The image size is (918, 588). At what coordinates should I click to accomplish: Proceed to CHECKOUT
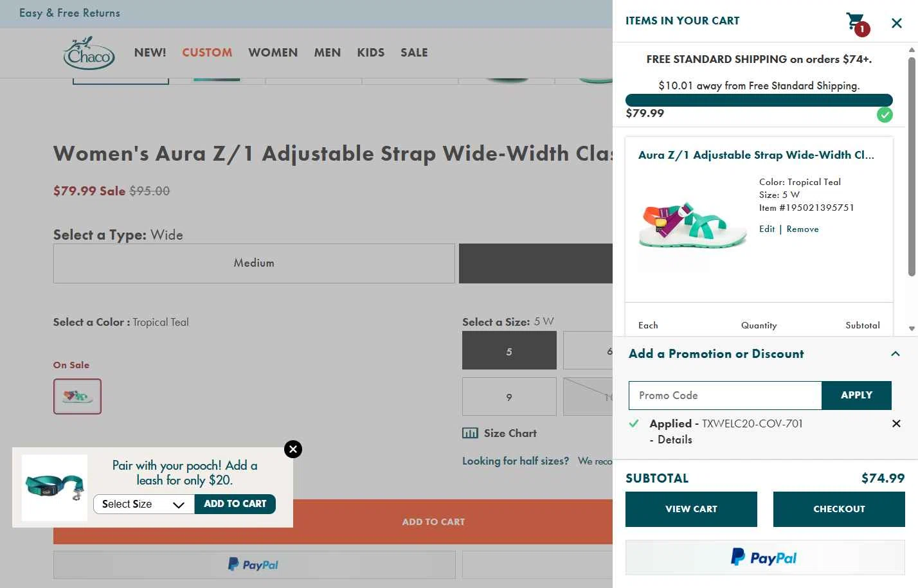click(x=839, y=509)
